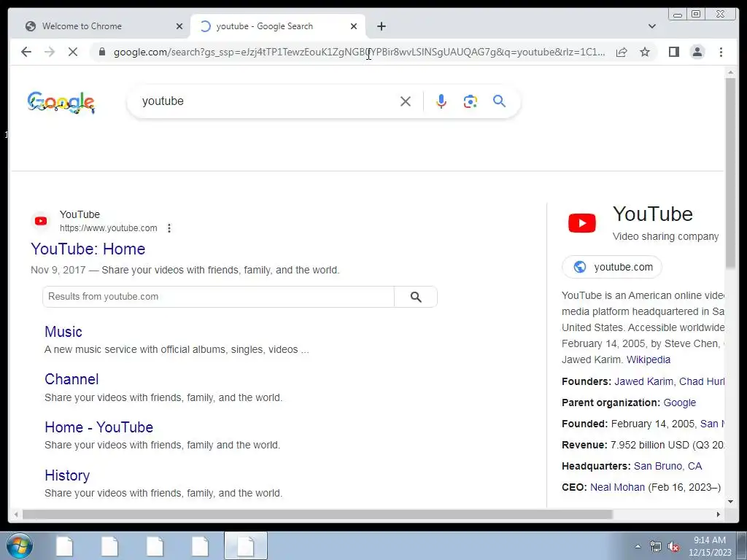Click vertical scrollbar down arrow
This screenshot has height=560, width=747.
click(730, 502)
